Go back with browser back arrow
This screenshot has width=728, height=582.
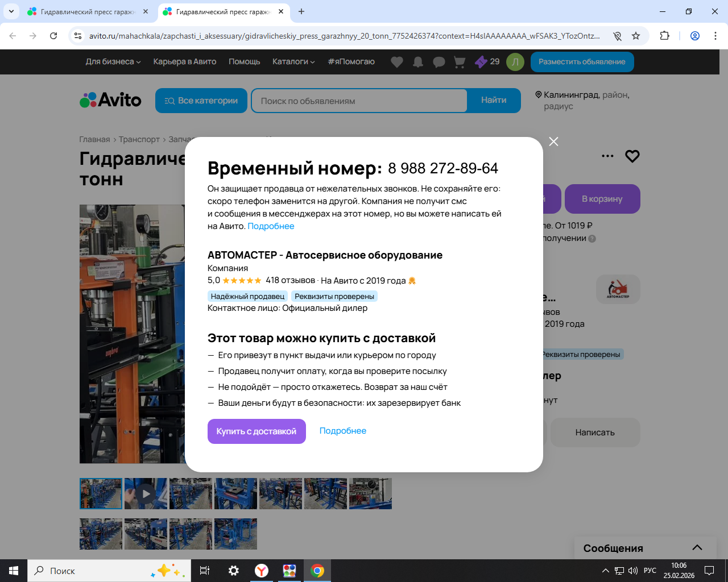point(13,36)
